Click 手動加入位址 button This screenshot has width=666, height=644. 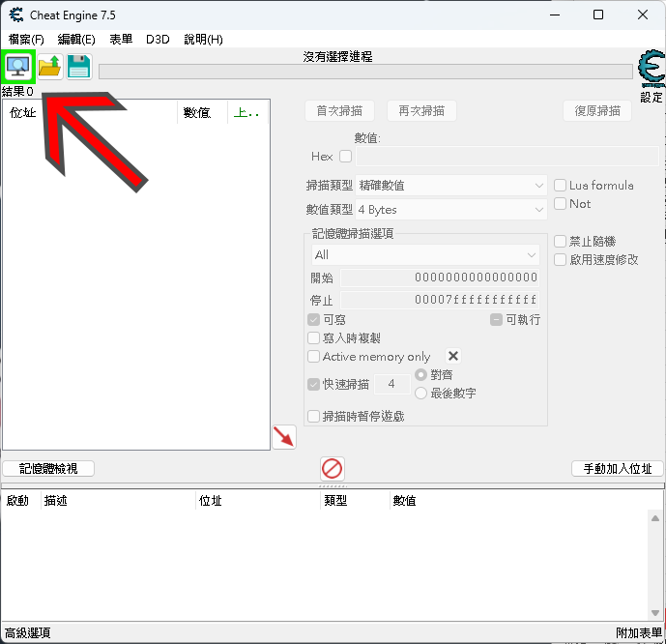617,469
